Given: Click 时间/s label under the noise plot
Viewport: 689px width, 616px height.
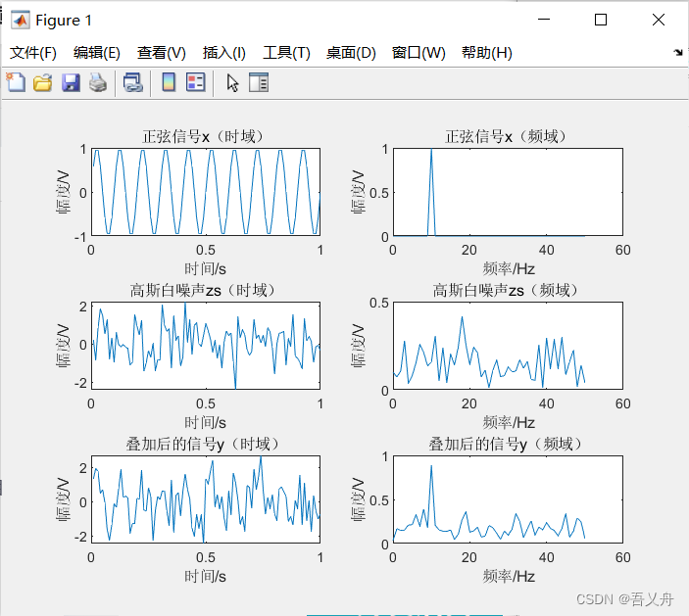Looking at the screenshot, I should 205,423.
